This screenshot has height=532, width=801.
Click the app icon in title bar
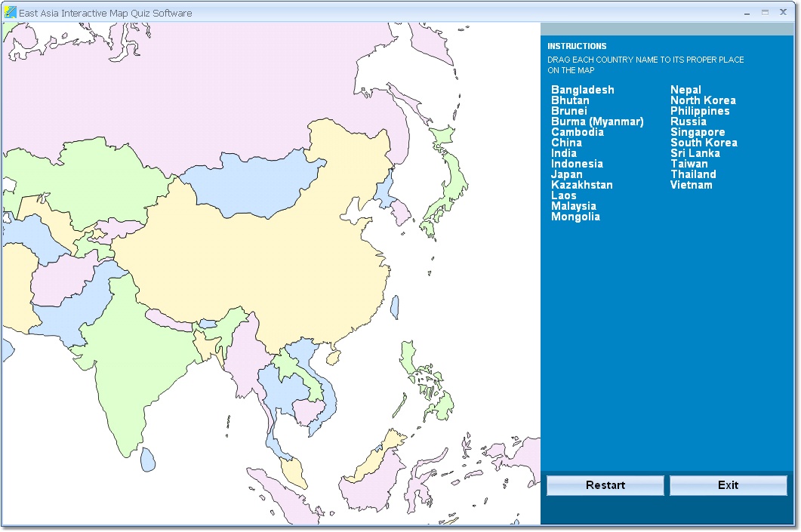pos(10,12)
